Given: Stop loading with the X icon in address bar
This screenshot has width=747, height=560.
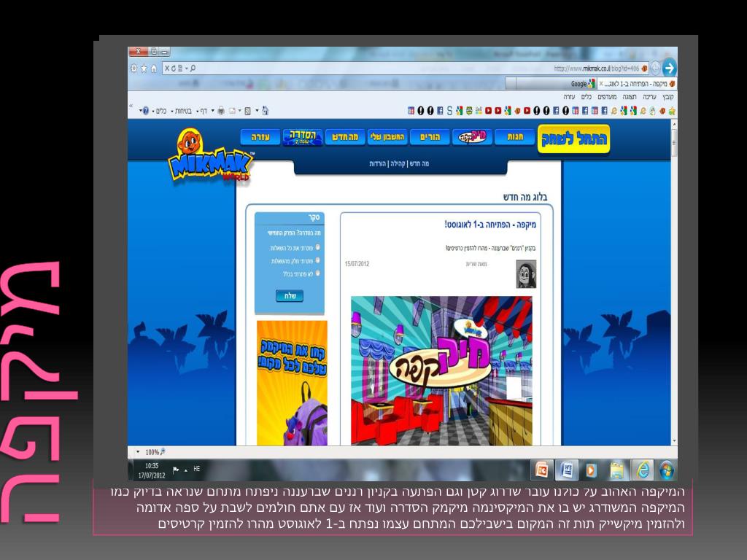Looking at the screenshot, I should (x=167, y=68).
